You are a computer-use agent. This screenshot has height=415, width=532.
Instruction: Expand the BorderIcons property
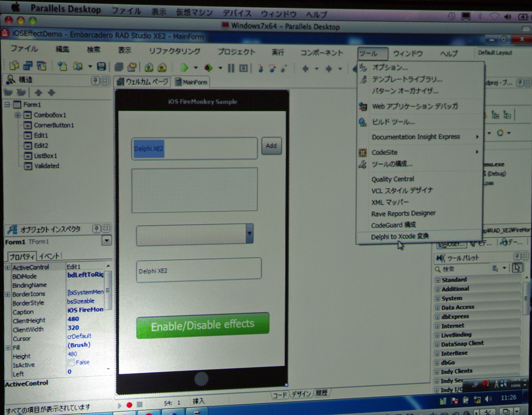7,294
